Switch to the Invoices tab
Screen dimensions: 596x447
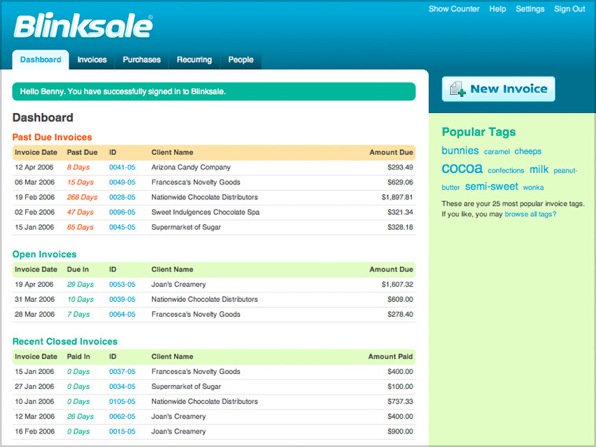(92, 60)
